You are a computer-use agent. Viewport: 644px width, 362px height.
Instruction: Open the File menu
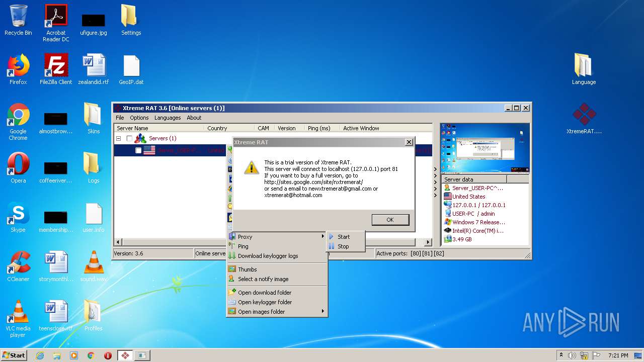tap(120, 118)
